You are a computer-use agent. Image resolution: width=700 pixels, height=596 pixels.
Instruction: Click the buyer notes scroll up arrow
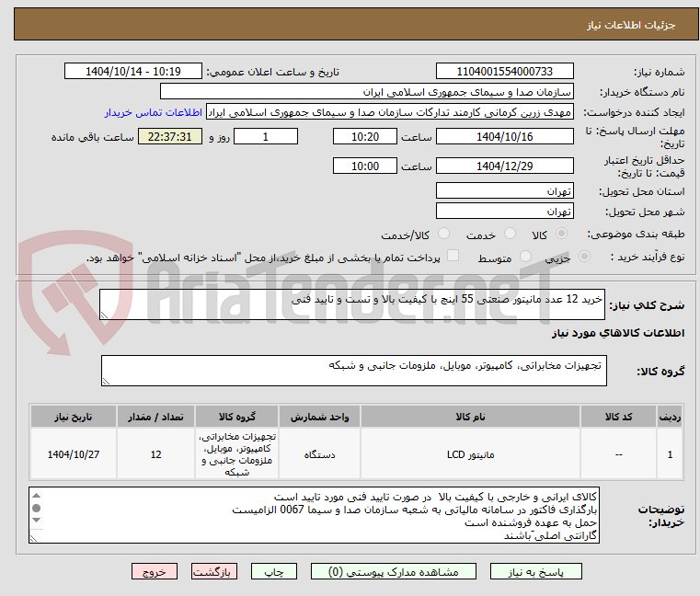pyautogui.click(x=37, y=496)
